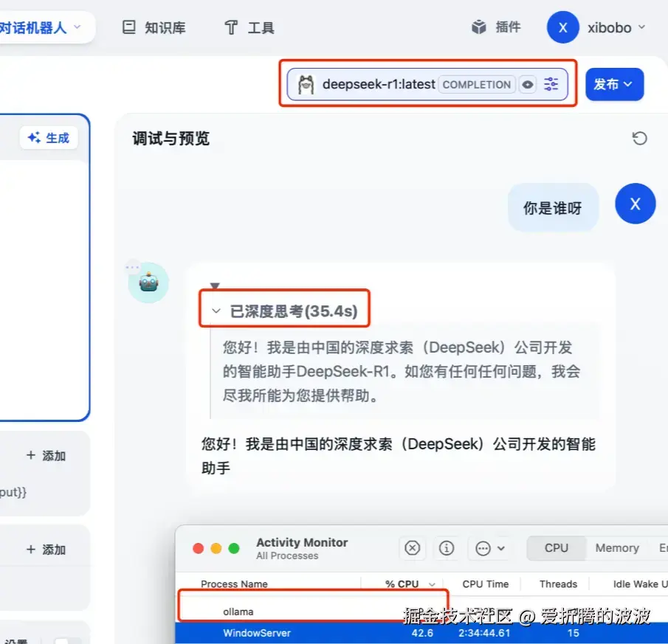Click the upper + 添加 button

pyautogui.click(x=45, y=455)
